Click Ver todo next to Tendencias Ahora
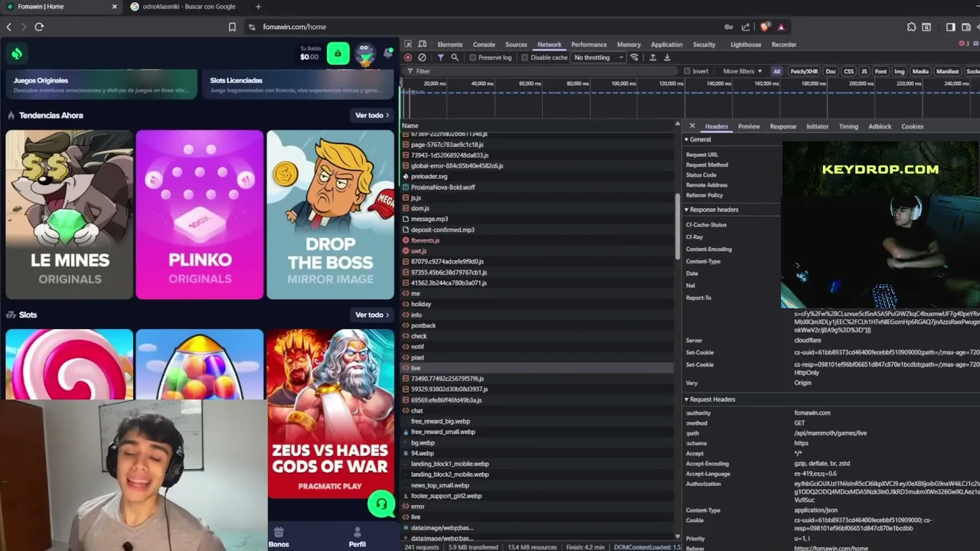The width and height of the screenshot is (980, 551). (372, 116)
